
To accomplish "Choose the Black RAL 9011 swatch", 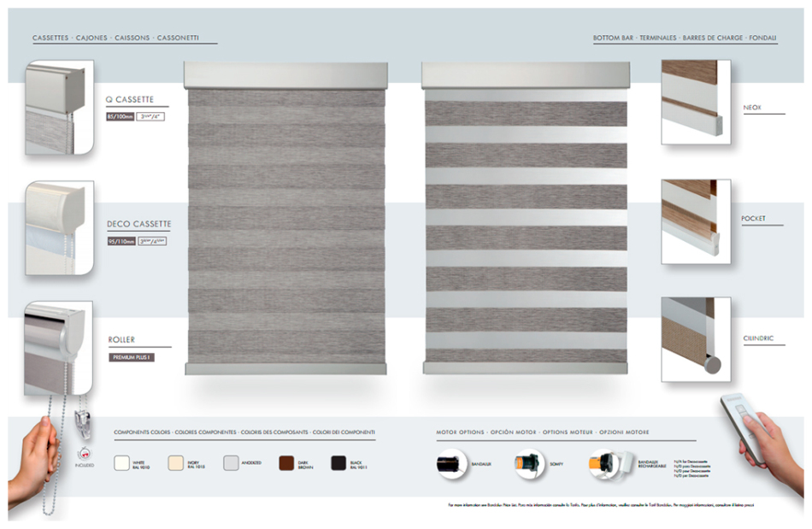I will coord(339,463).
